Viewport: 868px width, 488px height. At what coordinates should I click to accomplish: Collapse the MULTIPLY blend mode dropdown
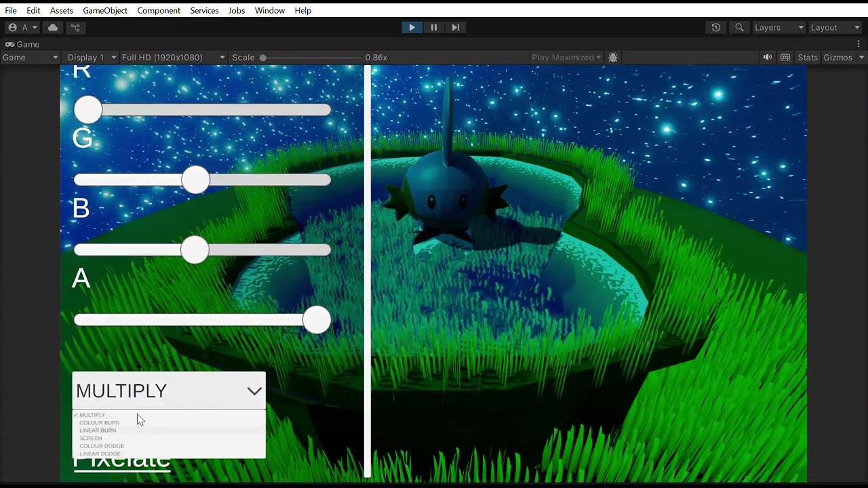click(x=169, y=390)
